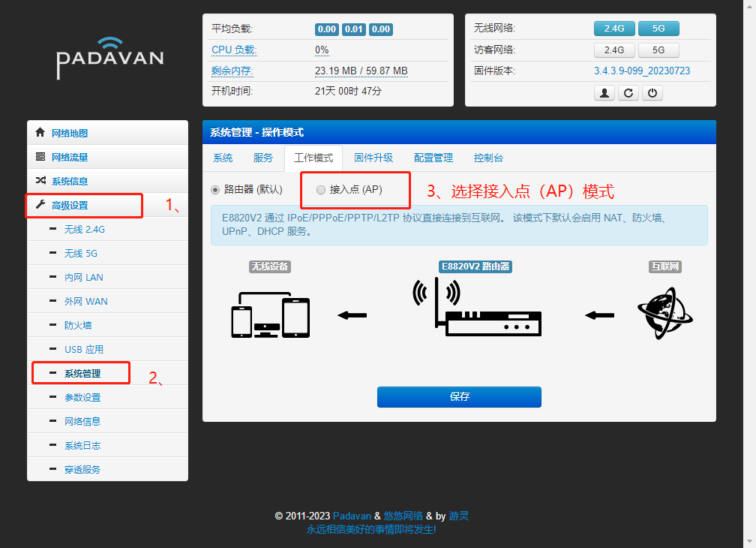Select the 系统信息 crossed-arrows icon
The width and height of the screenshot is (756, 548).
tap(39, 180)
